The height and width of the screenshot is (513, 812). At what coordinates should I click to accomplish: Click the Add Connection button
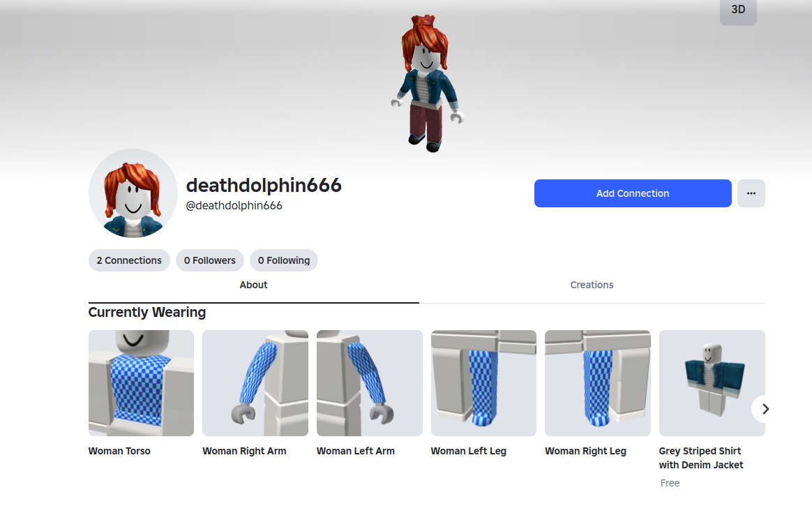point(632,193)
